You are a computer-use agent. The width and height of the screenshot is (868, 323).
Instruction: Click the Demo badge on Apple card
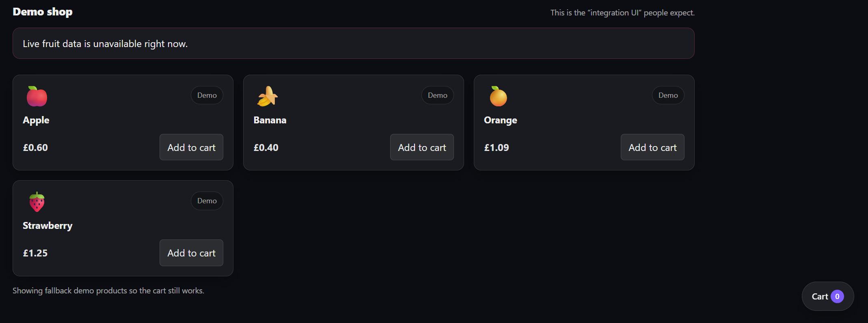coord(207,95)
